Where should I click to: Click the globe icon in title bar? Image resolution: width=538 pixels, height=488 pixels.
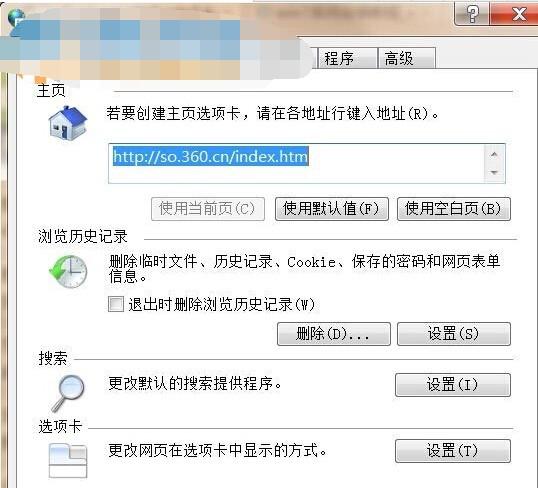[16, 18]
